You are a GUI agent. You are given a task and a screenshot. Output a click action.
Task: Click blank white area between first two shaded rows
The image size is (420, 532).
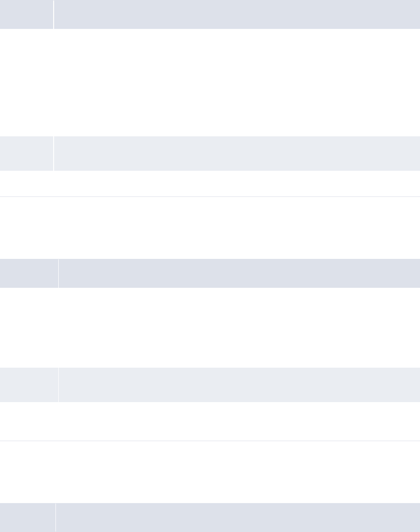coord(210,83)
